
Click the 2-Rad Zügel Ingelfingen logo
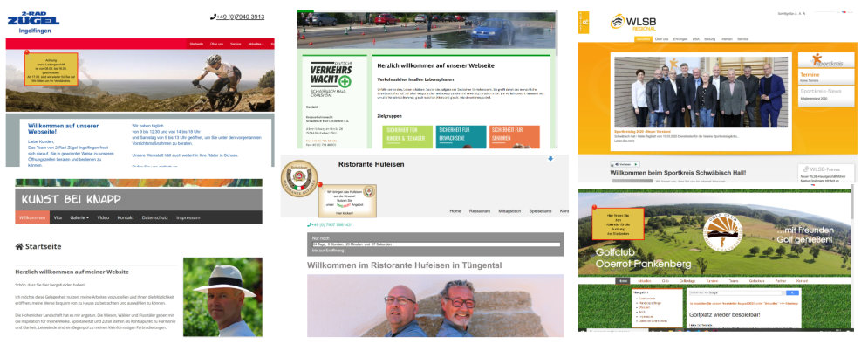click(33, 22)
